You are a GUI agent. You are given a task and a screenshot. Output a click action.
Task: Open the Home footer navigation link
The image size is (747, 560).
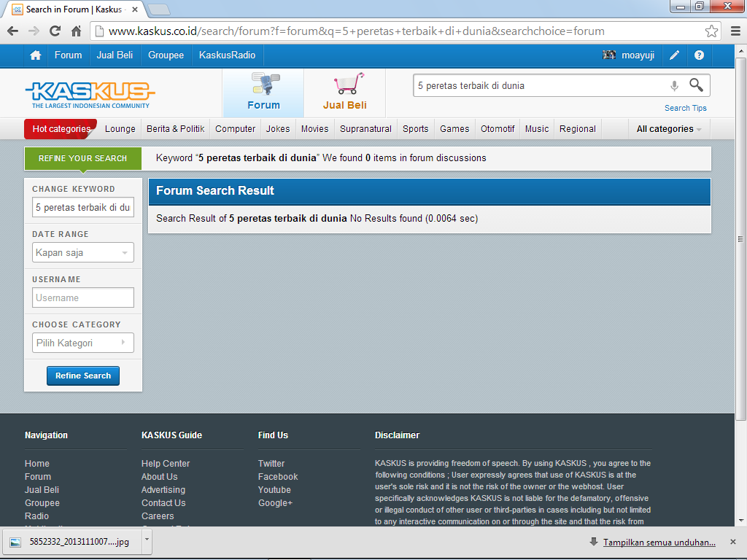click(x=37, y=464)
